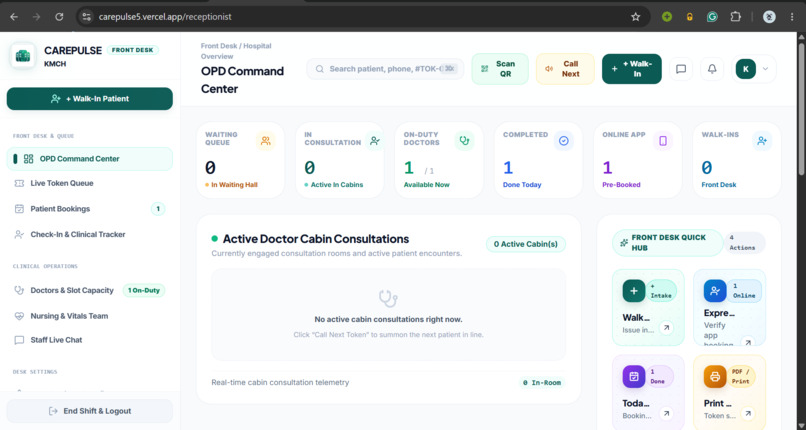Click the purple Today's bookings calendar icon
Viewport: 806px width, 430px height.
(634, 377)
